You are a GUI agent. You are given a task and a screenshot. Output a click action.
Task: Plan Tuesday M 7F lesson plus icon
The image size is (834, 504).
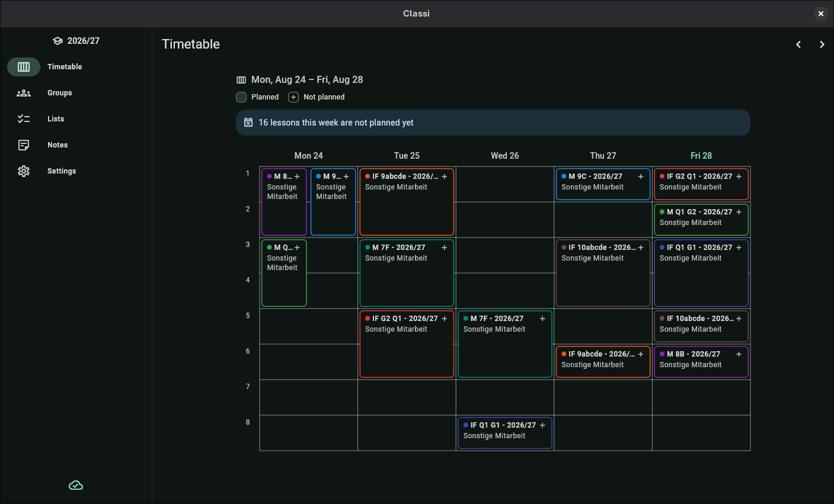tap(445, 248)
